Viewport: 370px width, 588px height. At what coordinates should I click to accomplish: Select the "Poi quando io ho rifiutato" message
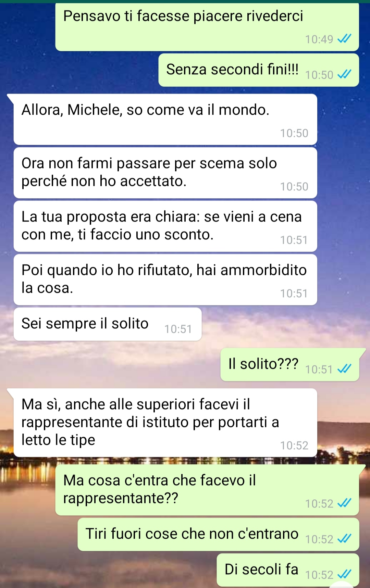click(x=165, y=279)
